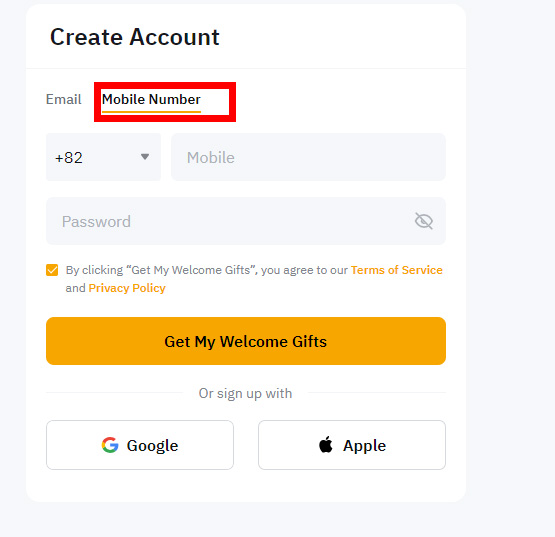
Task: Click the agreement sentence beside the checkbox
Action: click(254, 279)
